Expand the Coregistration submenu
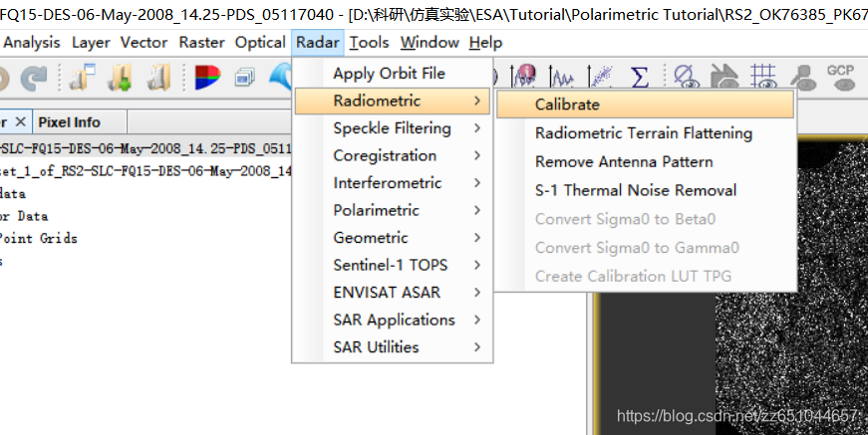This screenshot has height=435, width=868. (393, 155)
